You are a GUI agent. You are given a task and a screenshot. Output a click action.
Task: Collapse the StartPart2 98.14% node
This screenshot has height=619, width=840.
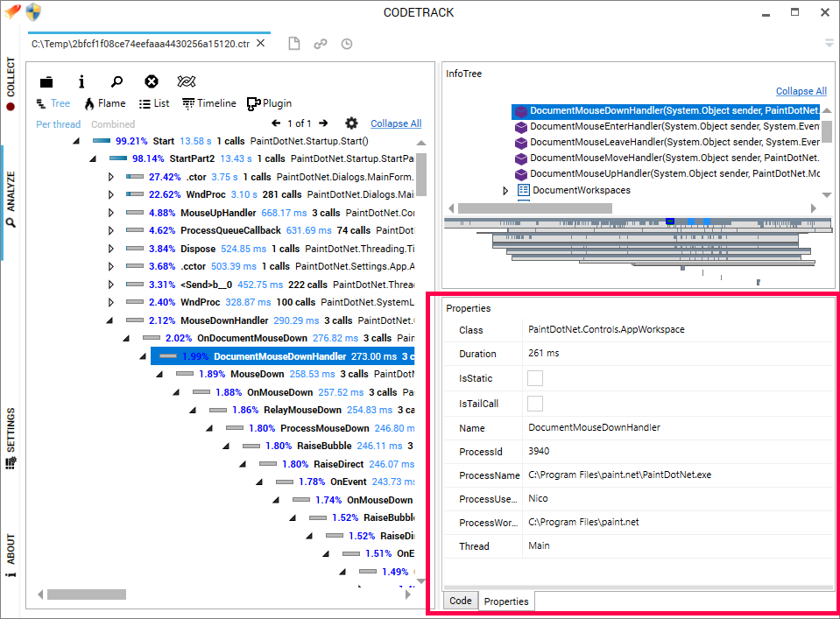coord(93,159)
